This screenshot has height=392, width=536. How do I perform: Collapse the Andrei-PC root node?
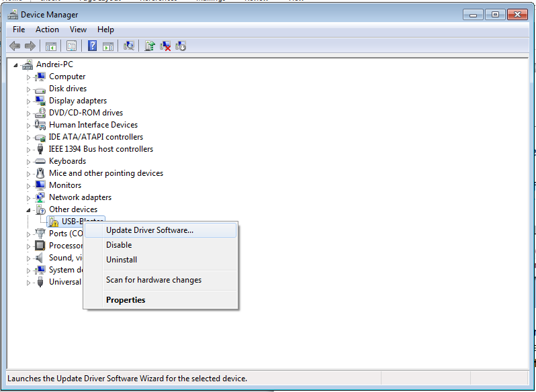click(15, 65)
